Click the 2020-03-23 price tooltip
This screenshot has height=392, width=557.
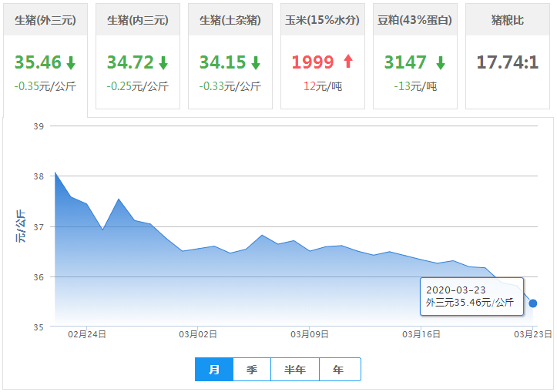471,297
